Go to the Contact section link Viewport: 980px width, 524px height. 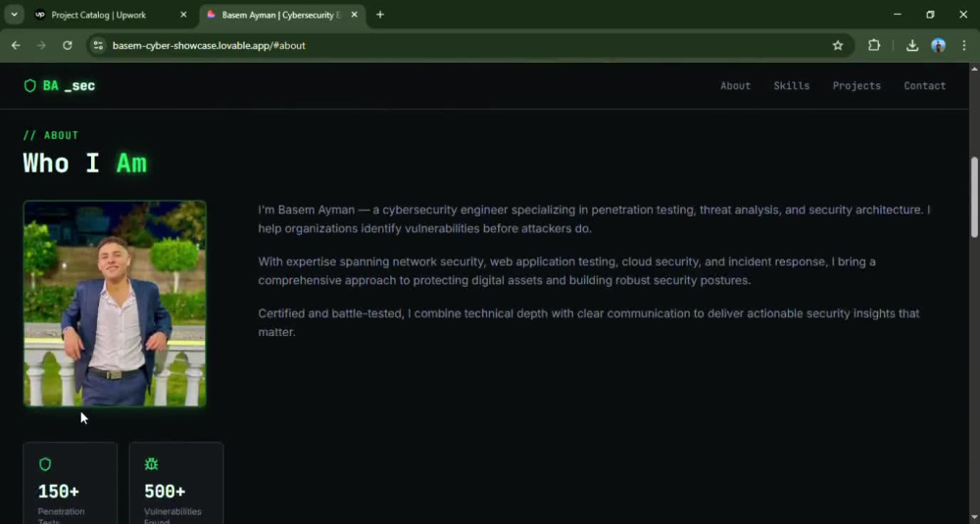924,86
